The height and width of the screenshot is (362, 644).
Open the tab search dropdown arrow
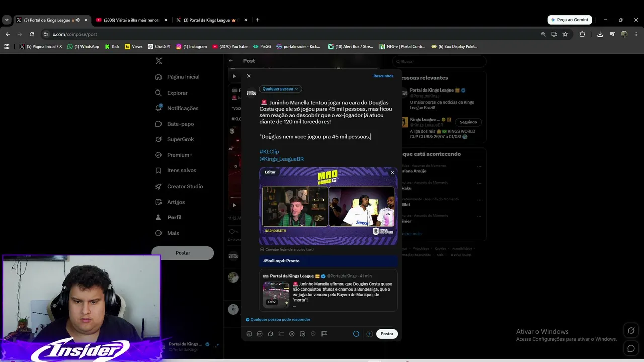click(x=7, y=20)
